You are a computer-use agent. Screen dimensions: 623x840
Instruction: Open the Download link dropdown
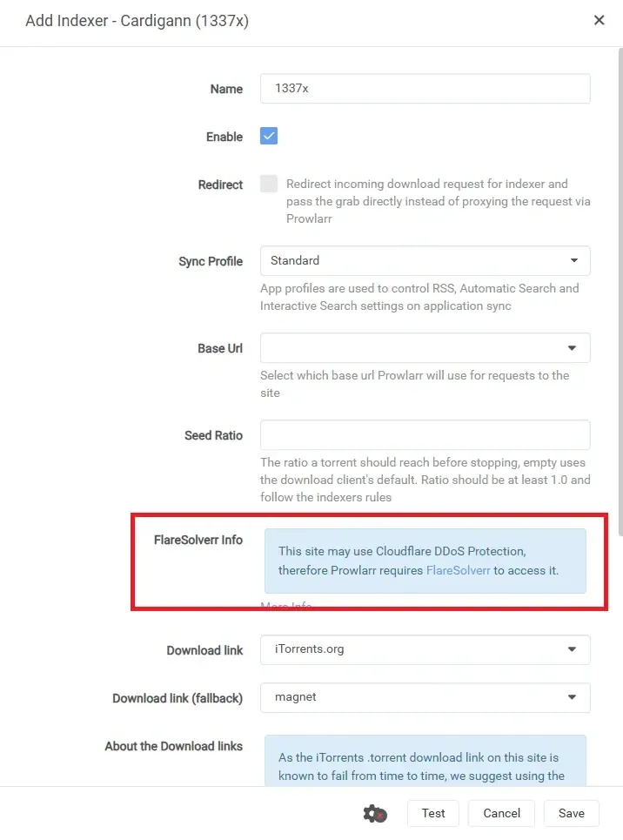click(425, 649)
